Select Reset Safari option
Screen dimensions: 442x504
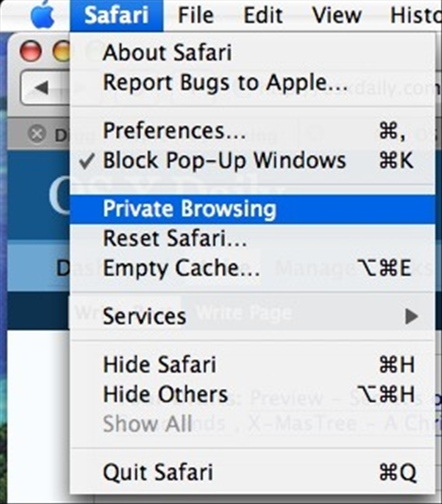pyautogui.click(x=253, y=239)
